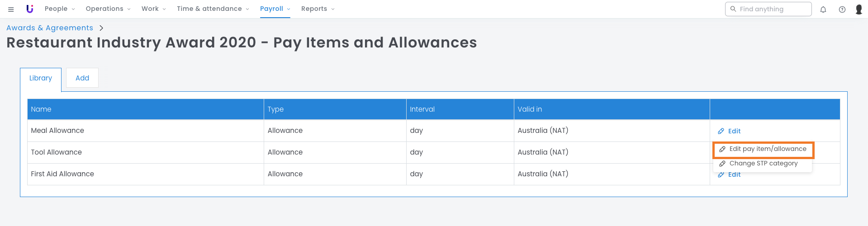Click the link icon beside Meal Allowance Edit
The image size is (868, 226).
pyautogui.click(x=721, y=131)
